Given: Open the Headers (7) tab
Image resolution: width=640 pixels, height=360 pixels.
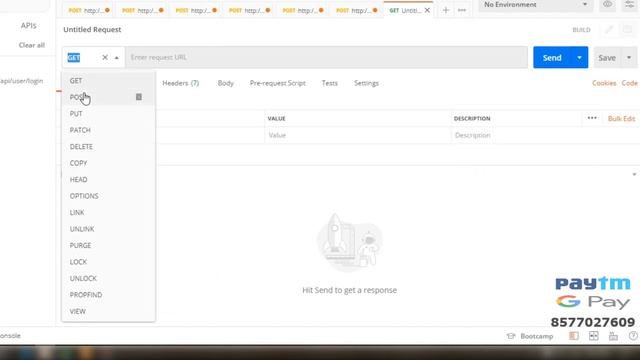Looking at the screenshot, I should point(180,83).
